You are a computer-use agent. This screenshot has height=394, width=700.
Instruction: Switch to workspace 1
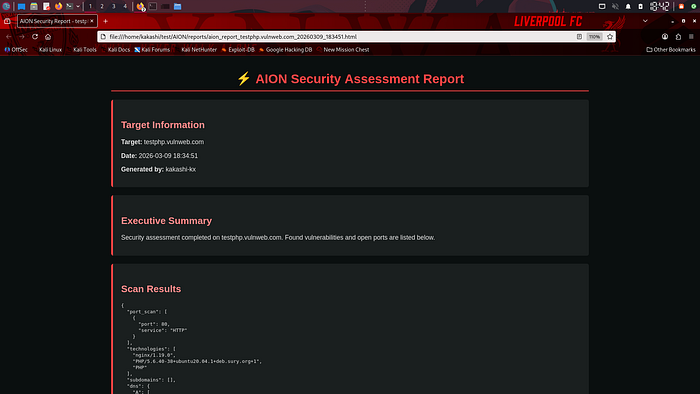click(x=90, y=6)
